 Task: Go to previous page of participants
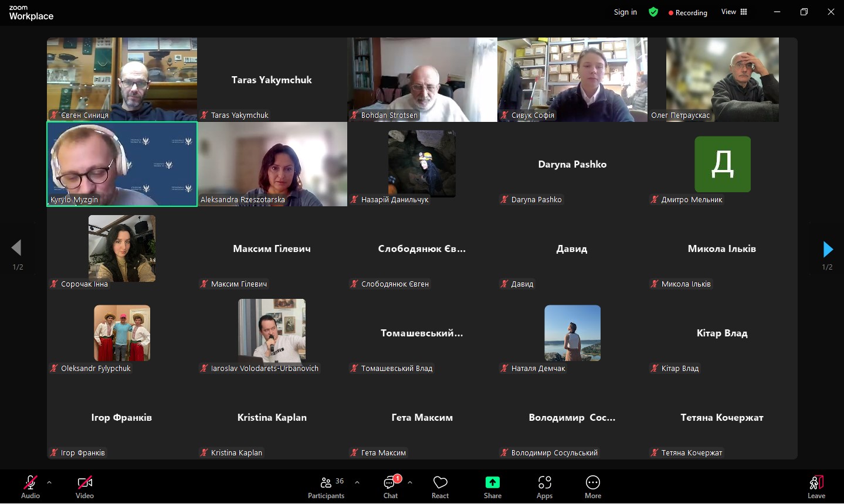point(16,248)
